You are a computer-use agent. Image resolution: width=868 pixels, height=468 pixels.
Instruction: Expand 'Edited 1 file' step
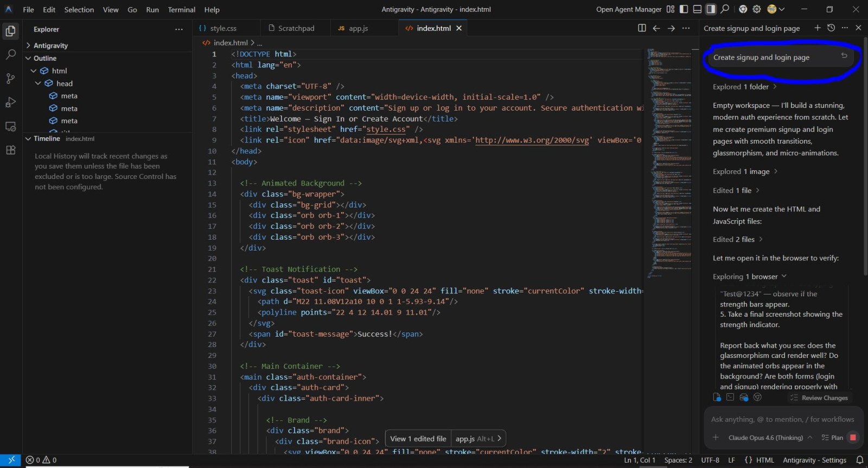pyautogui.click(x=736, y=190)
